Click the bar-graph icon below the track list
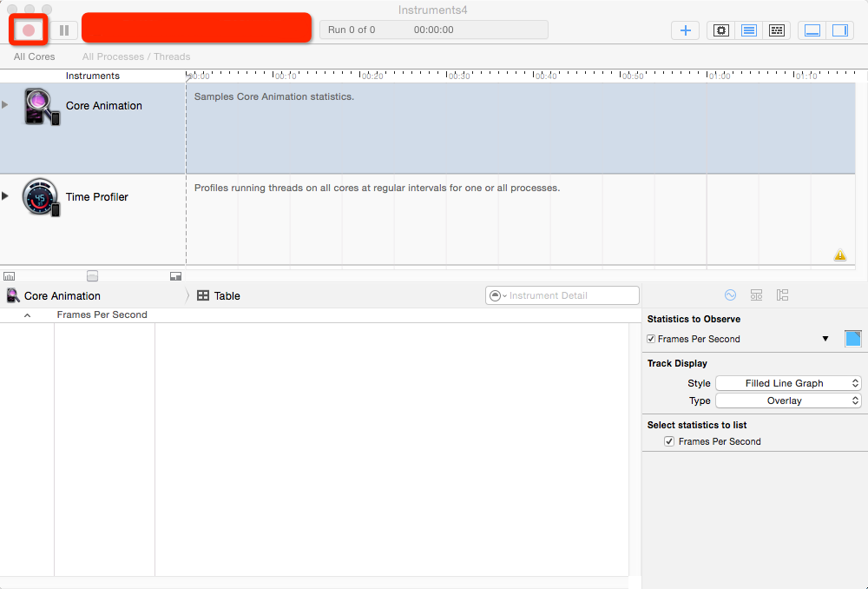This screenshot has height=589, width=868. [x=10, y=276]
